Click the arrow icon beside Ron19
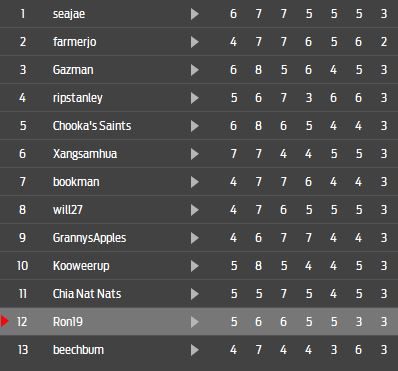 tap(195, 322)
